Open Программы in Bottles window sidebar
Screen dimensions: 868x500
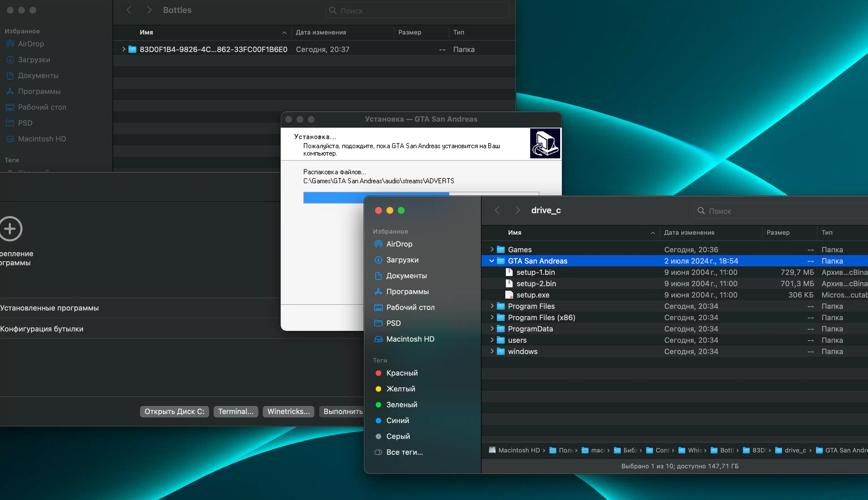[x=34, y=91]
